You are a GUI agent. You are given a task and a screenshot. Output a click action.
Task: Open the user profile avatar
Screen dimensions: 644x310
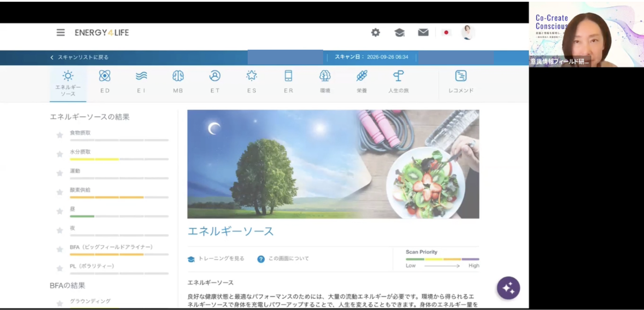467,32
